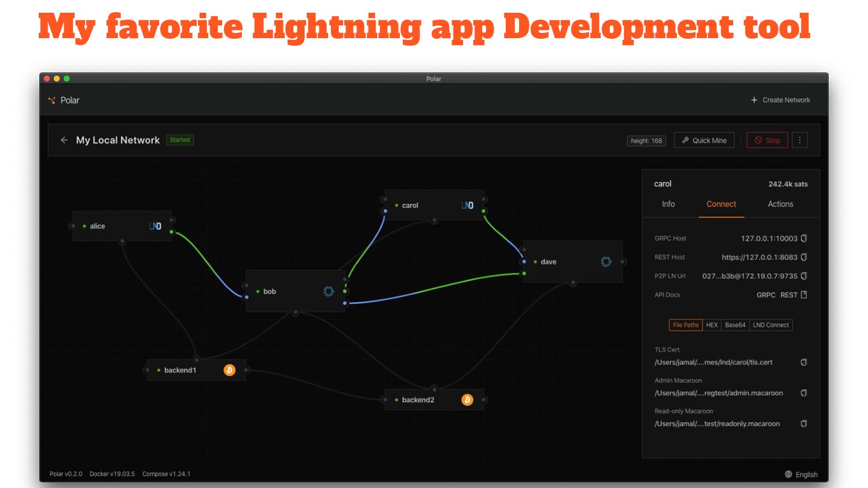Select the alice node label
Image resolution: width=868 pixels, height=488 pixels.
97,226
